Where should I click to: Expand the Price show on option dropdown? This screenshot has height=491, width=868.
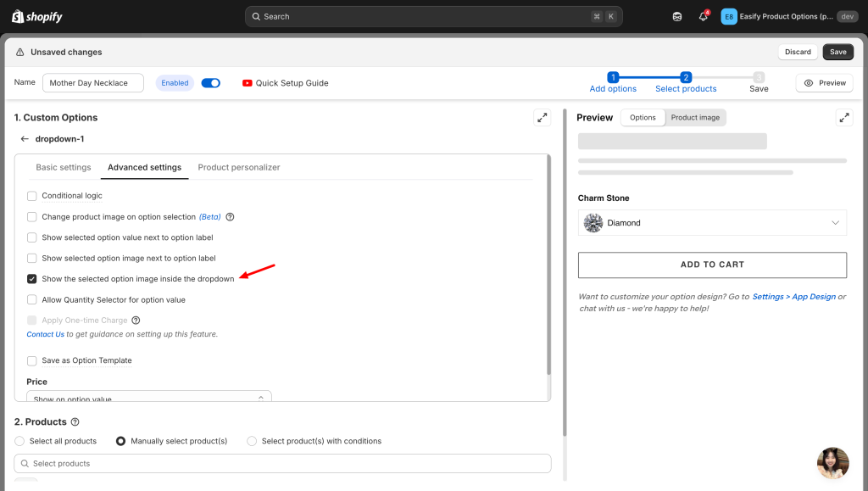[x=148, y=398]
